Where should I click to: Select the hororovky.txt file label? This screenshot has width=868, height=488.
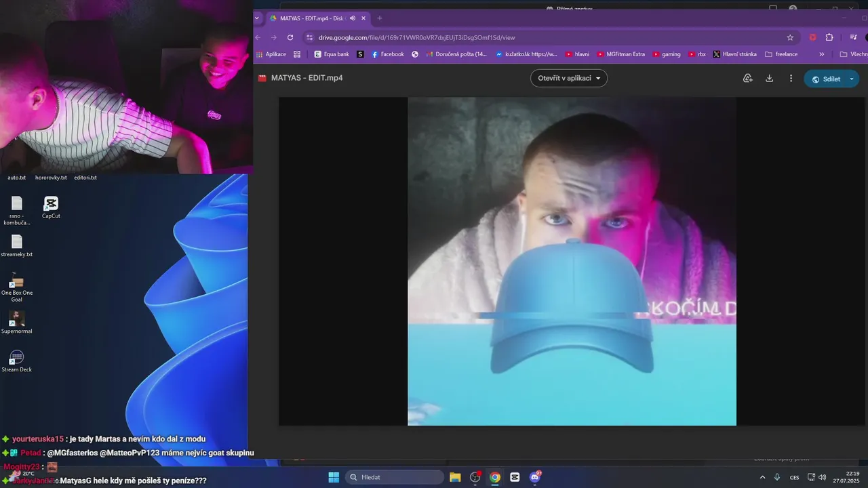point(51,178)
